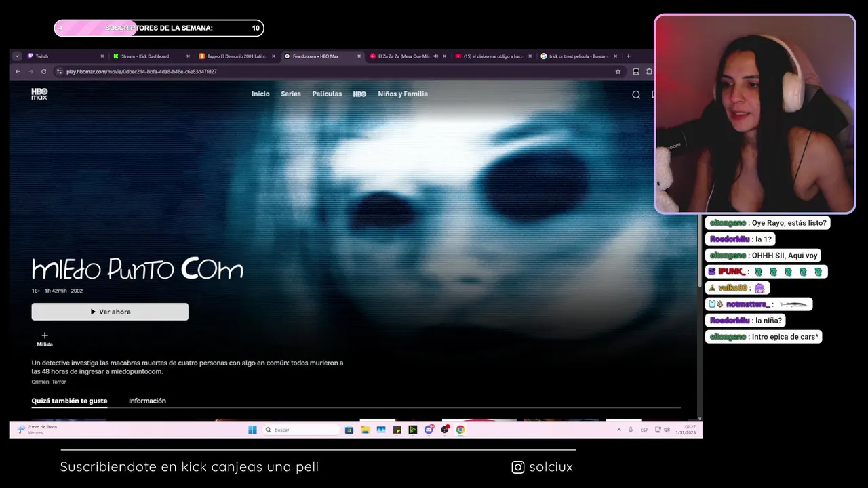Screen dimensions: 868x488
Task: Select the Feardotcom HBO Max tab
Action: pyautogui.click(x=322, y=56)
